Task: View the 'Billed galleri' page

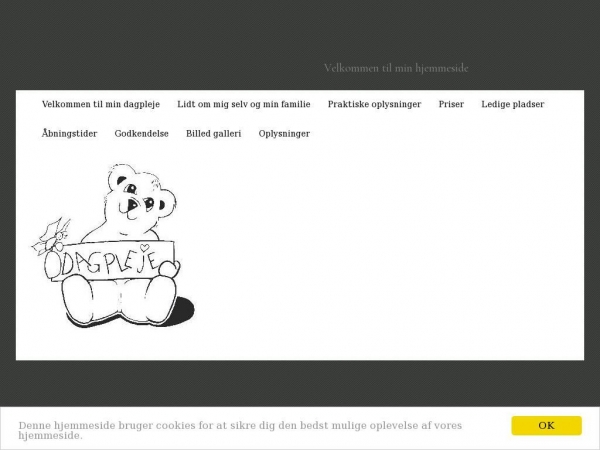Action: (213, 133)
